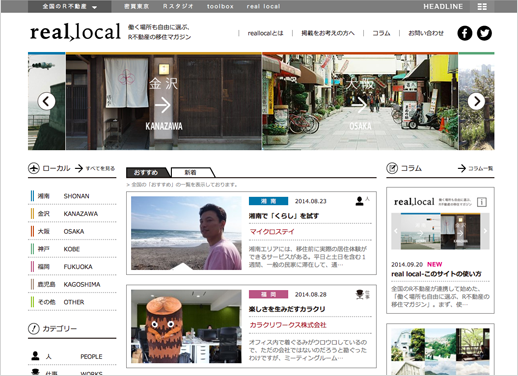Click the NEW label beside 2014.09.20
The image size is (518, 376).
point(435,264)
